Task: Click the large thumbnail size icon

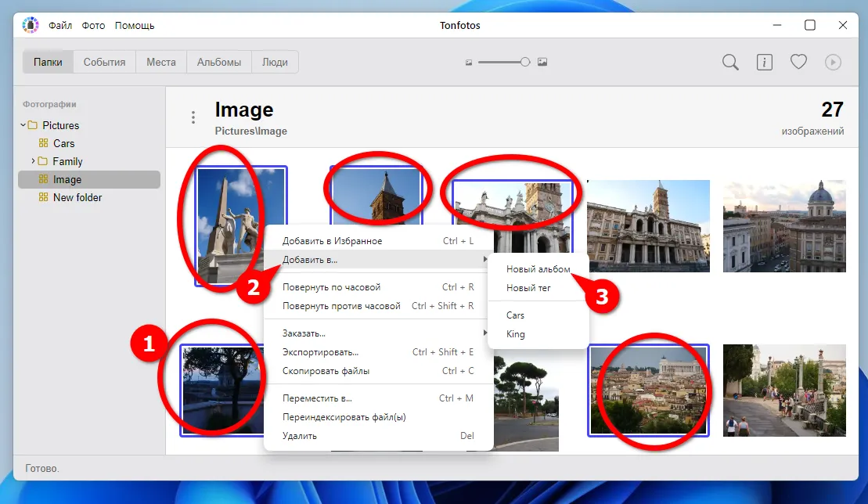Action: tap(542, 63)
